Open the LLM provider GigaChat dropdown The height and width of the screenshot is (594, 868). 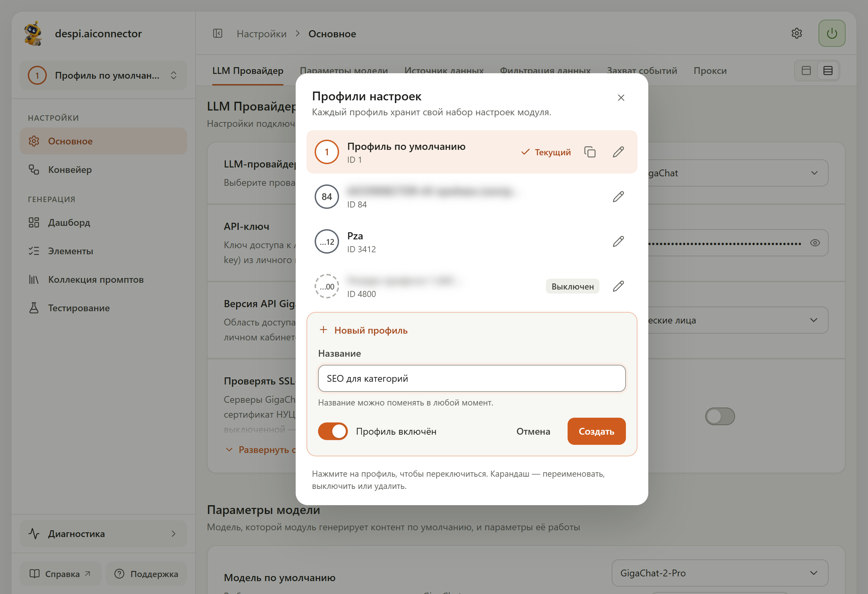pyautogui.click(x=738, y=173)
